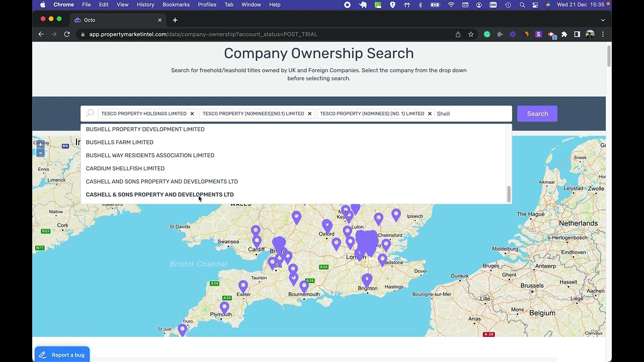This screenshot has width=644, height=362.
Task: Open Spotlight search in menu bar
Action: 522,5
